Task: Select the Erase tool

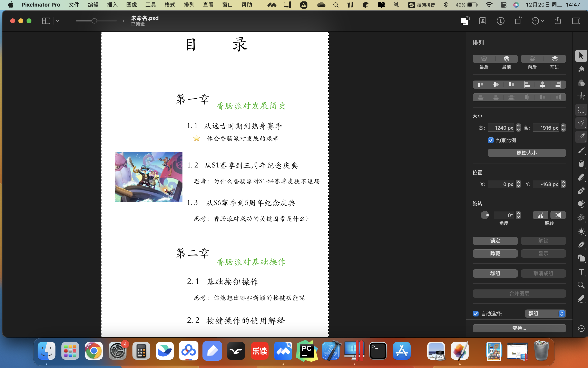Action: (x=581, y=177)
